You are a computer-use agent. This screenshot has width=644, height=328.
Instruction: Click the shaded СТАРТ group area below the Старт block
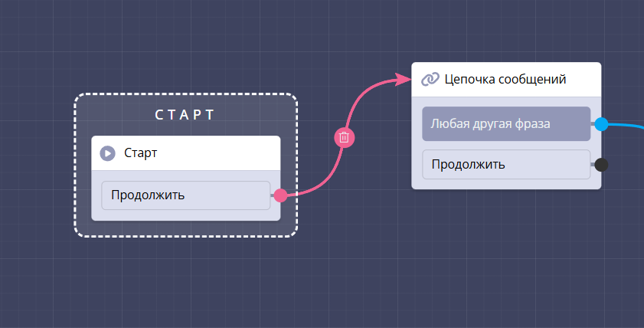pyautogui.click(x=185, y=228)
